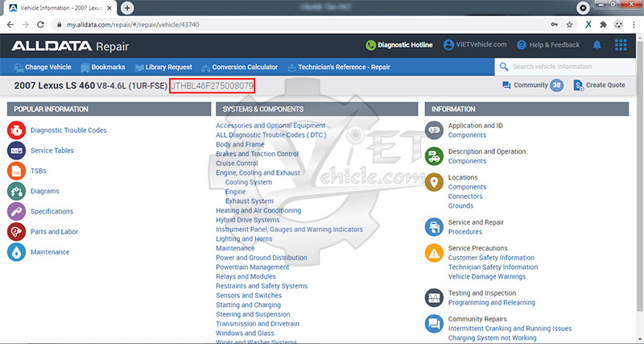Open Connectors under Locations
The height and width of the screenshot is (344, 644).
465,197
